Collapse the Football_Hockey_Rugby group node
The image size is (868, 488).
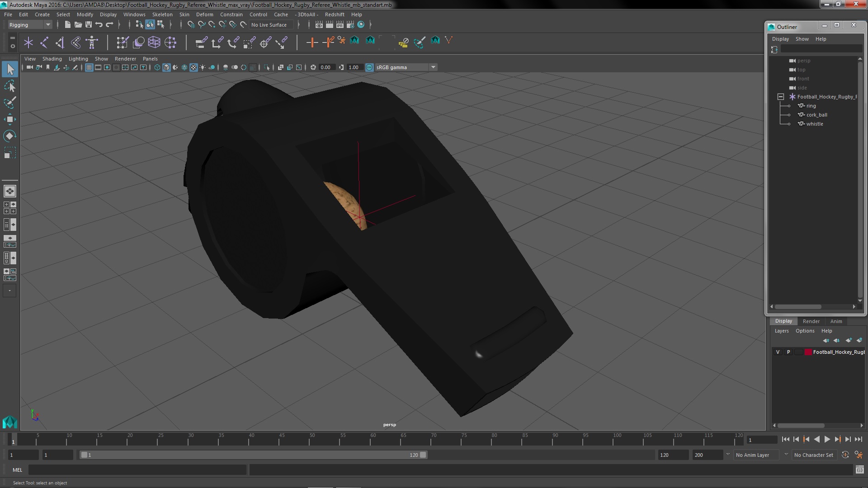pos(781,97)
